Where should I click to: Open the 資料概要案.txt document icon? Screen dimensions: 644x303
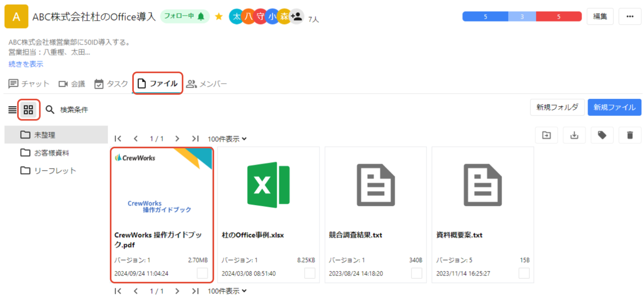[483, 185]
